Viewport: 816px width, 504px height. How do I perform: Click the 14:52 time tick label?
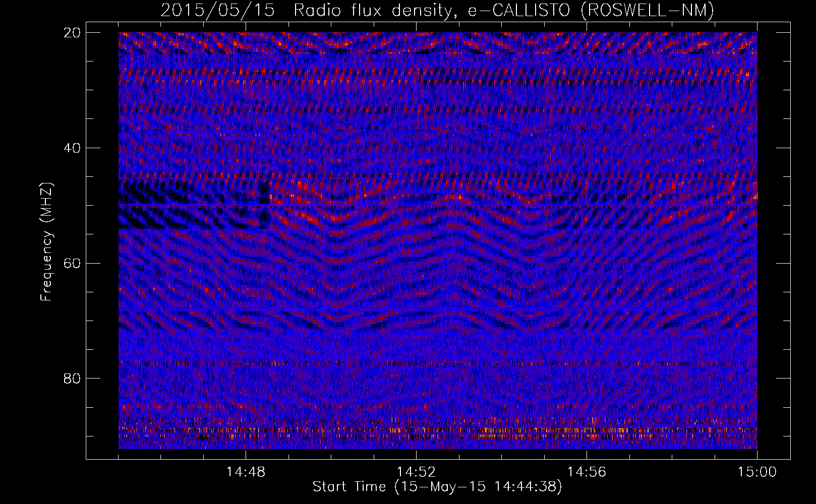(x=416, y=472)
